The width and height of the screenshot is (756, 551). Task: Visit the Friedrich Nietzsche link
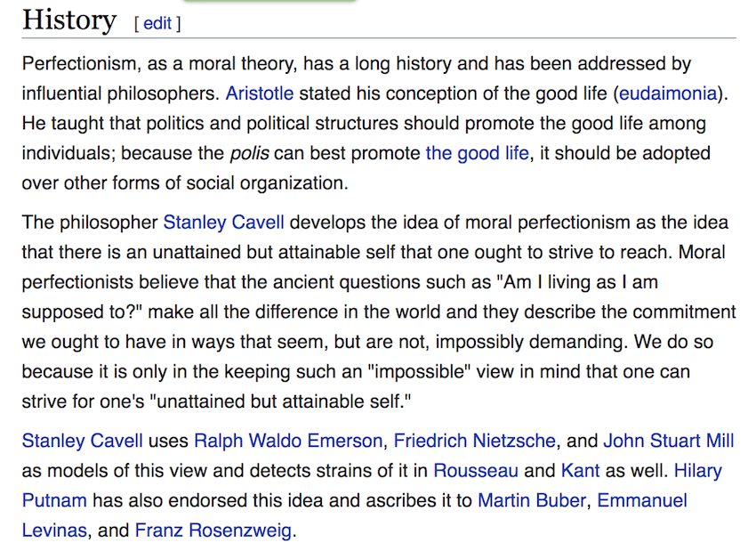pos(474,441)
